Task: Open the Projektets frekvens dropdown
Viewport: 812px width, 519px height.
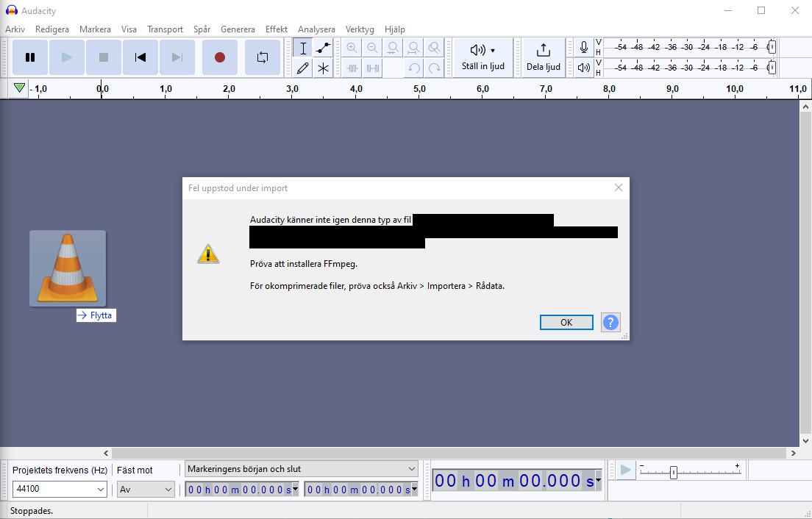Action: tap(101, 489)
